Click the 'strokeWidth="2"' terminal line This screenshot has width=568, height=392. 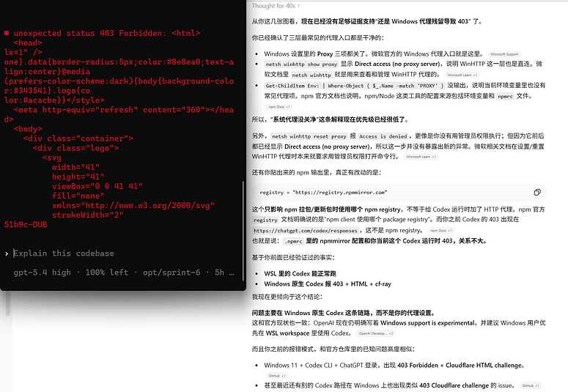click(x=88, y=215)
